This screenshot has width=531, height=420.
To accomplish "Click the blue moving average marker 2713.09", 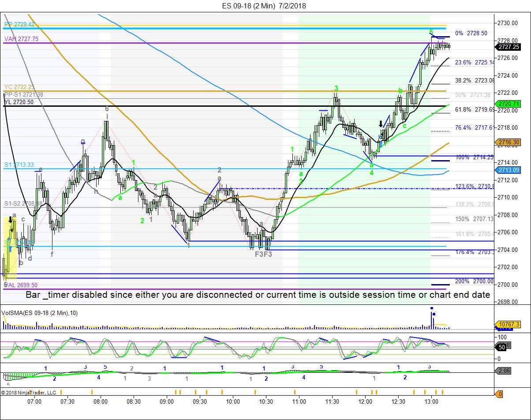I will click(x=508, y=170).
